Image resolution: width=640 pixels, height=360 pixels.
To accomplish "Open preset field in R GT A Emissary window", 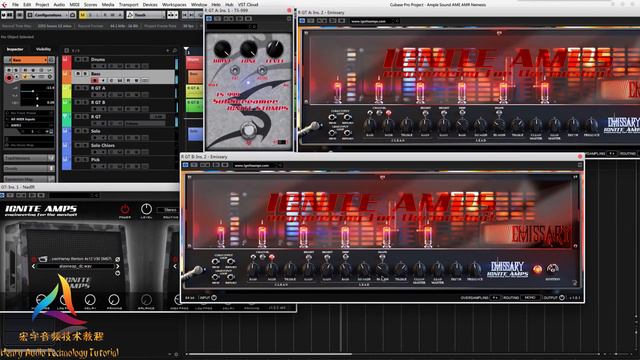I will point(374,21).
